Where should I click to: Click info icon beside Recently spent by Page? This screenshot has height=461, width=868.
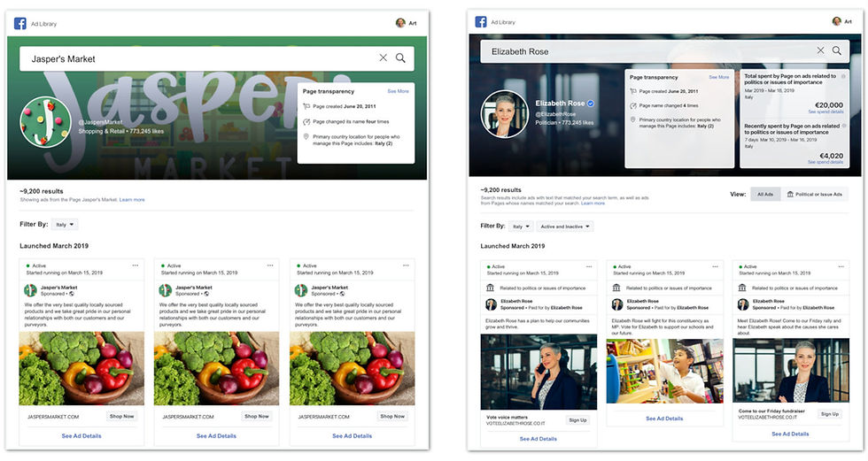[843, 126]
